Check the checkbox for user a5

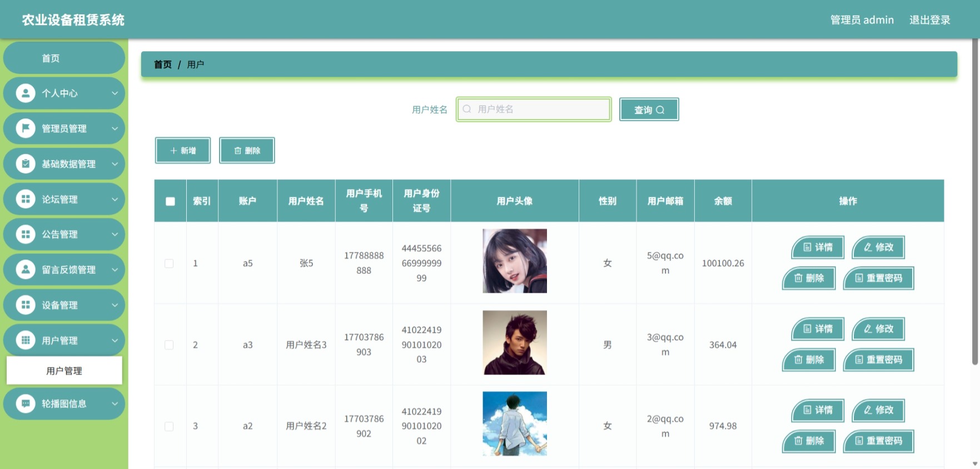click(x=169, y=263)
